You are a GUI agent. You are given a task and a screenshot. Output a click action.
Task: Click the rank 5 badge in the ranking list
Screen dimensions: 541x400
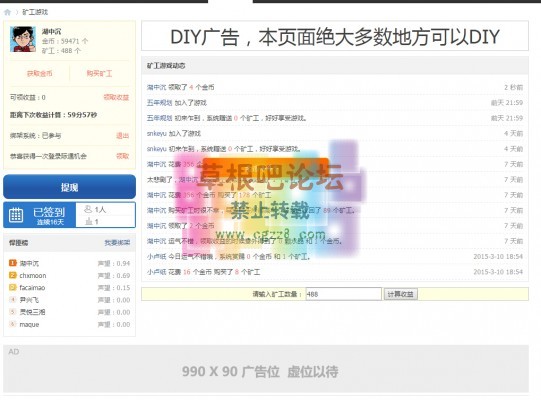13,312
